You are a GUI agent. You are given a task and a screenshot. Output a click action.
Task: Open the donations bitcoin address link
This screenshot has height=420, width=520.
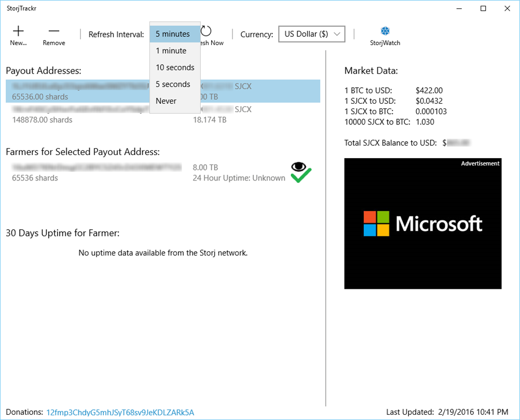(x=120, y=412)
